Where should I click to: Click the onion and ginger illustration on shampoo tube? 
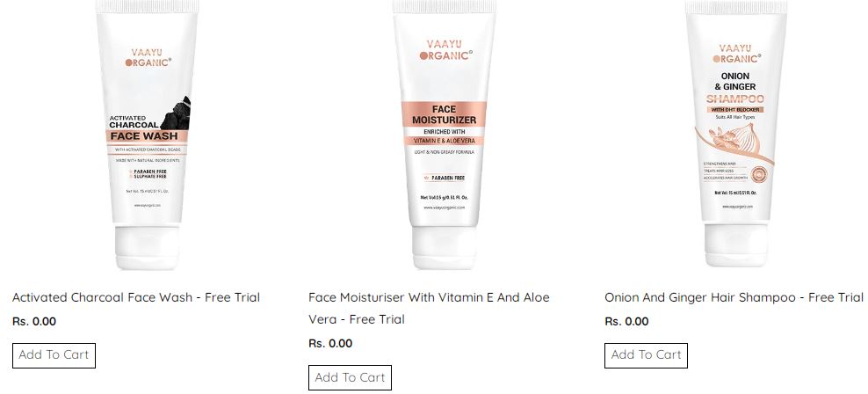(x=734, y=142)
